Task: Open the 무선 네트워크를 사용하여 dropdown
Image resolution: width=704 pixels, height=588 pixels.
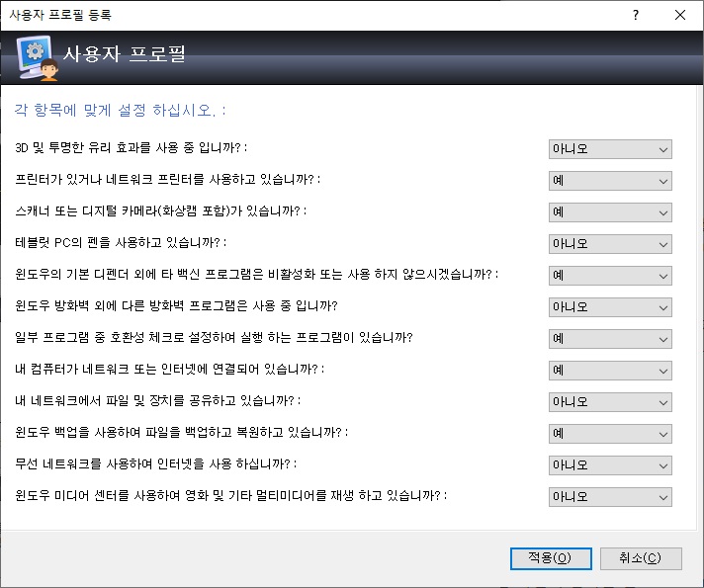Action: [610, 465]
